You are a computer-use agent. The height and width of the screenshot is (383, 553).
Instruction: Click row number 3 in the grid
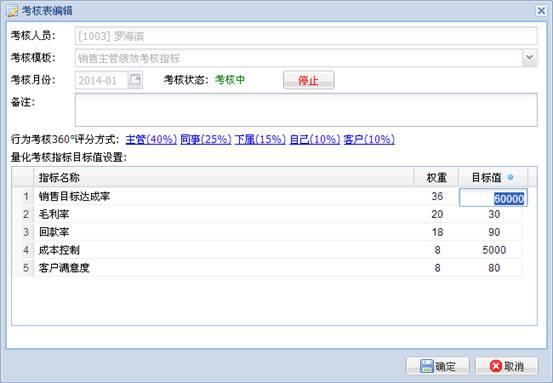(23, 232)
